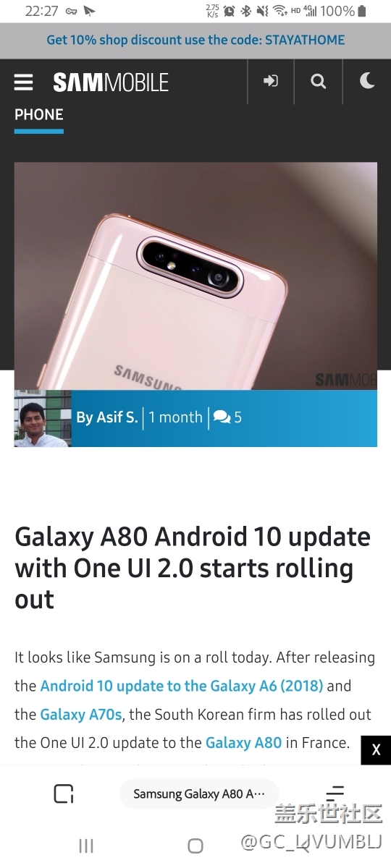
Task: Toggle dark mode moon icon
Action: click(x=367, y=81)
